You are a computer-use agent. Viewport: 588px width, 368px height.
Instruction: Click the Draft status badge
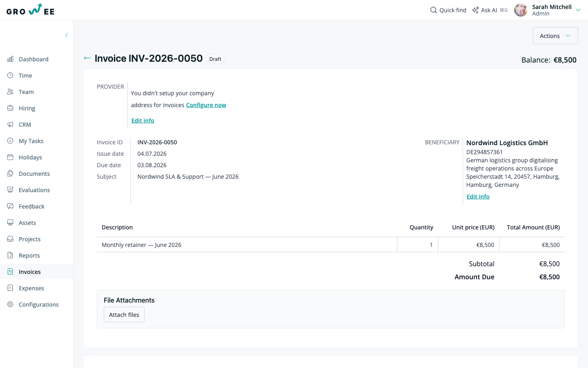click(x=215, y=59)
